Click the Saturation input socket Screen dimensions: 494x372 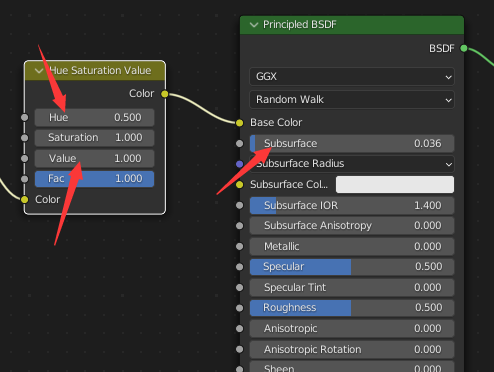coord(24,138)
